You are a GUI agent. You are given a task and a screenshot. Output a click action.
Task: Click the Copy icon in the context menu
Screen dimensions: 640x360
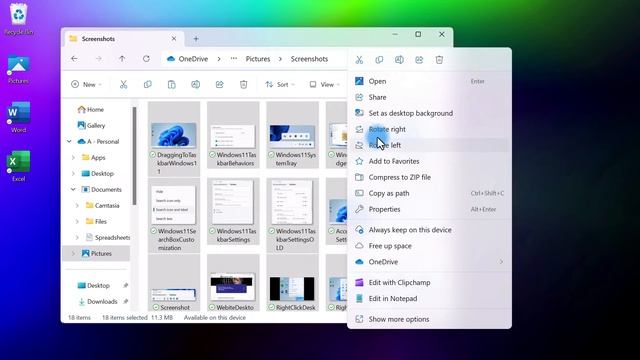click(379, 60)
